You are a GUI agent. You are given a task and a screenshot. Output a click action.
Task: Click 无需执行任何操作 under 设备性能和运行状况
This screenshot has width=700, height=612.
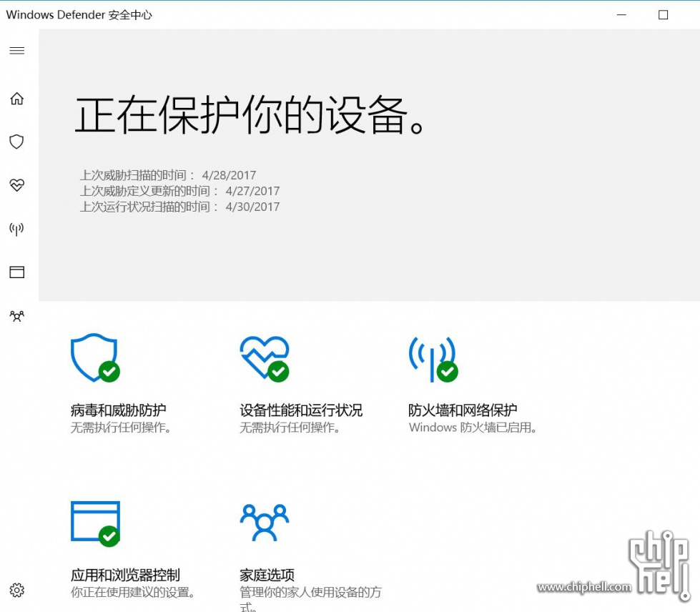point(290,428)
